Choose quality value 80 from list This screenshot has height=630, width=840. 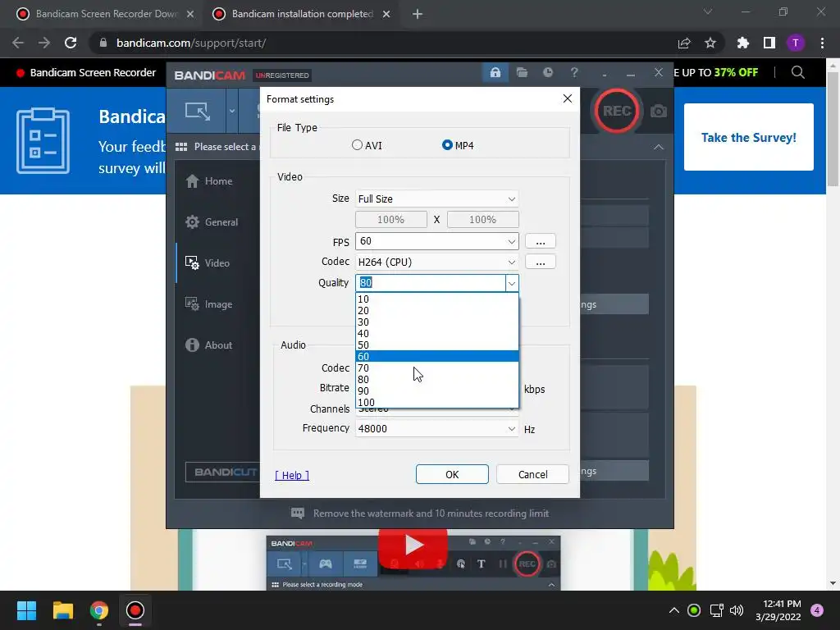click(437, 379)
